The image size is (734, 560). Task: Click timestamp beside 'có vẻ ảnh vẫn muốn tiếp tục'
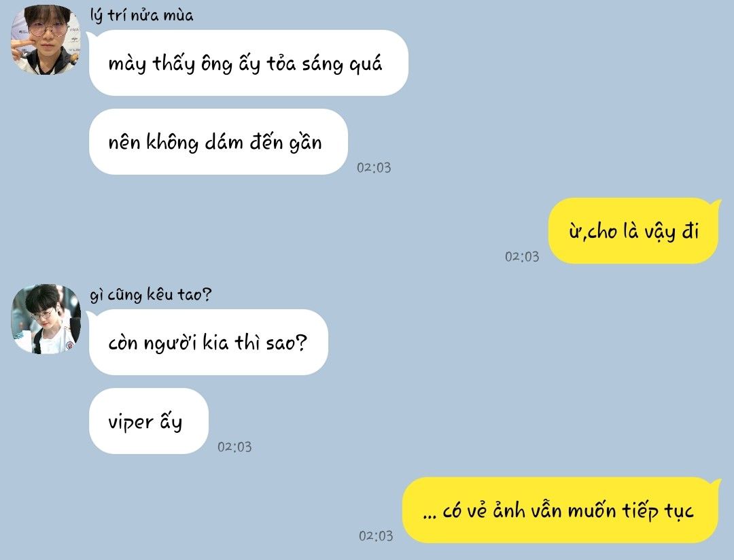pos(375,536)
